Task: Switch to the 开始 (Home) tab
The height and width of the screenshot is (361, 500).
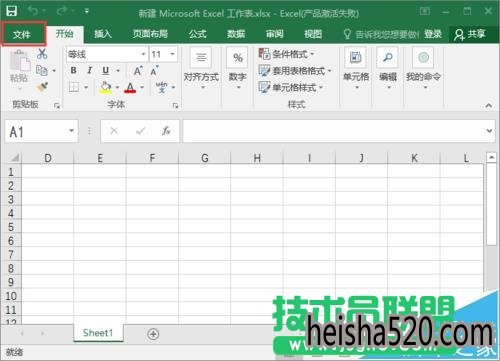Action: pyautogui.click(x=65, y=34)
